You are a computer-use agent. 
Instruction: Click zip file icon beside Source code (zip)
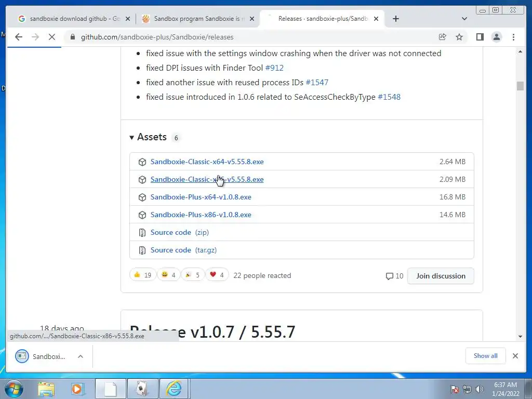[142, 232]
